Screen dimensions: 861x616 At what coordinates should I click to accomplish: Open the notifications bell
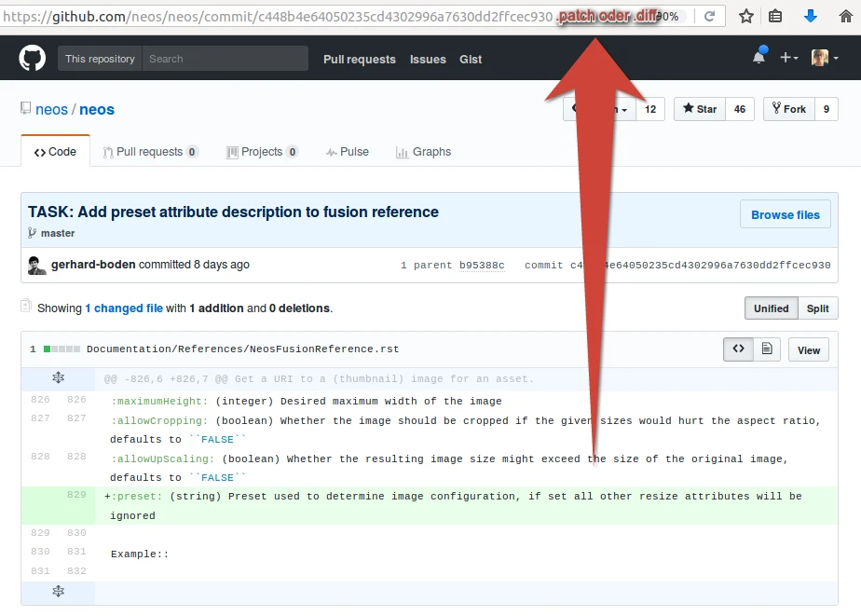pos(758,56)
